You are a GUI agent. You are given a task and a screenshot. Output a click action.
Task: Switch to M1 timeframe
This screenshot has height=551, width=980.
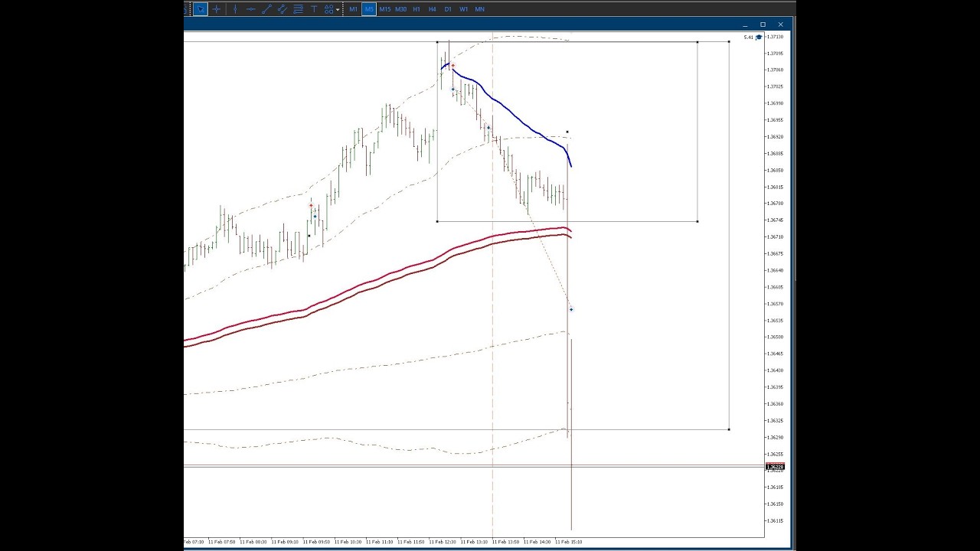coord(354,9)
